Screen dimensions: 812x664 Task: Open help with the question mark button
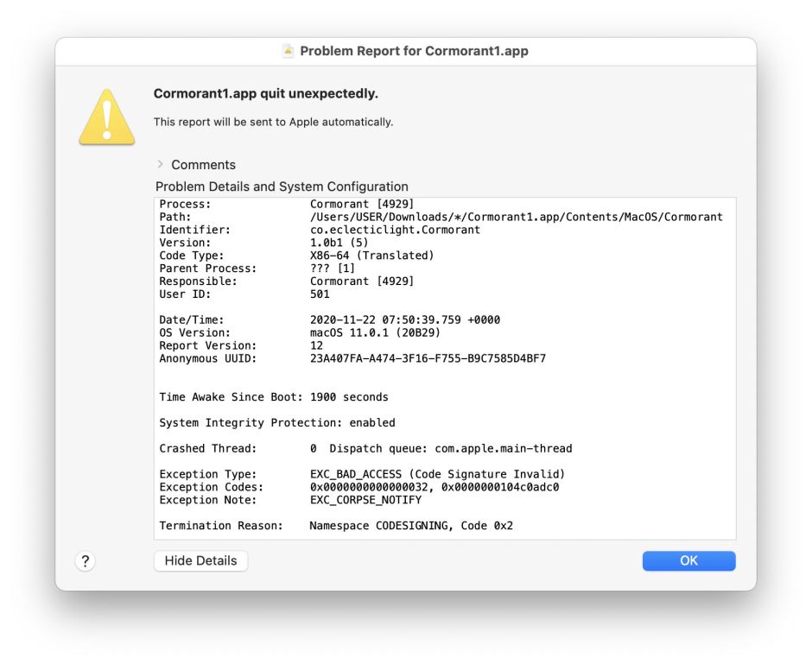(85, 561)
